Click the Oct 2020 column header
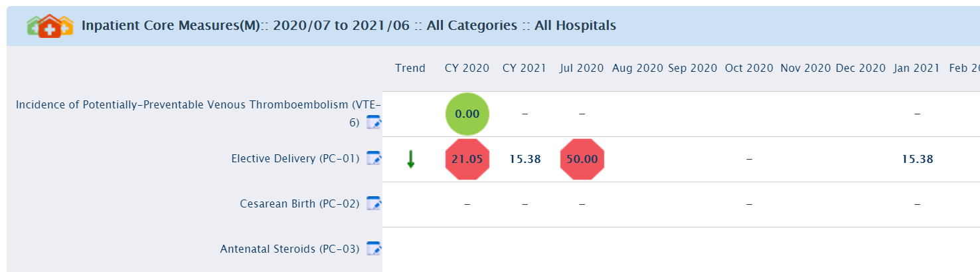The width and height of the screenshot is (980, 272). 750,68
